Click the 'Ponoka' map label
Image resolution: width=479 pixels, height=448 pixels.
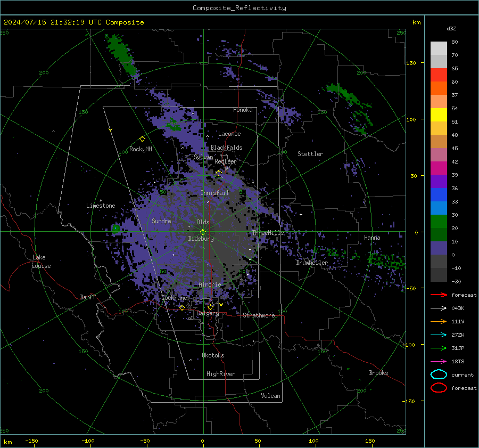tap(243, 110)
